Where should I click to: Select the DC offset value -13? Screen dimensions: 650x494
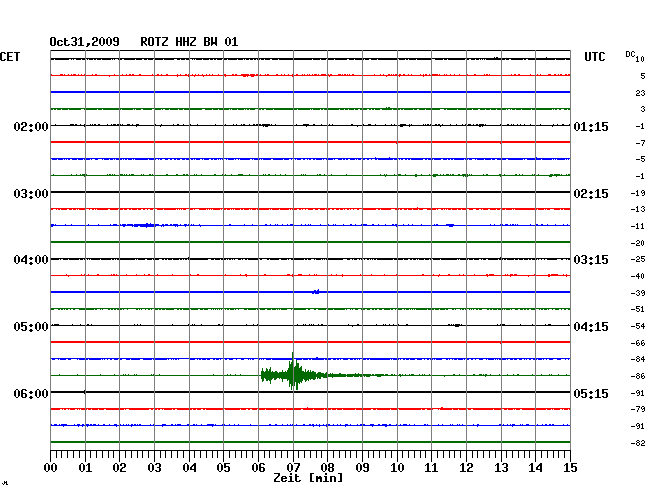click(638, 209)
